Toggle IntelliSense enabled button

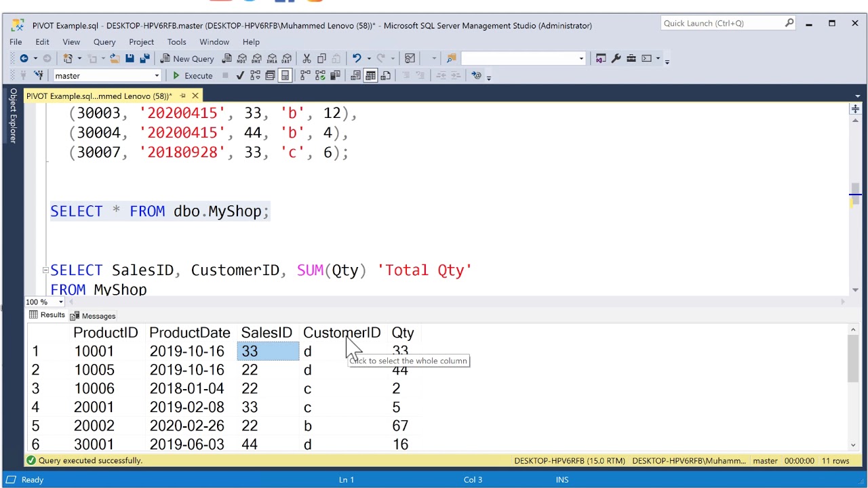285,75
